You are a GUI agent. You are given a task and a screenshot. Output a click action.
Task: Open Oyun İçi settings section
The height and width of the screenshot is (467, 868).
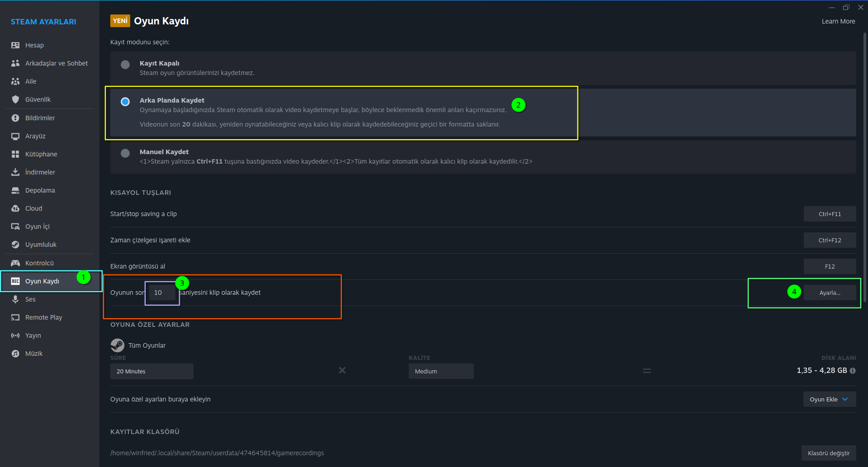click(50, 226)
